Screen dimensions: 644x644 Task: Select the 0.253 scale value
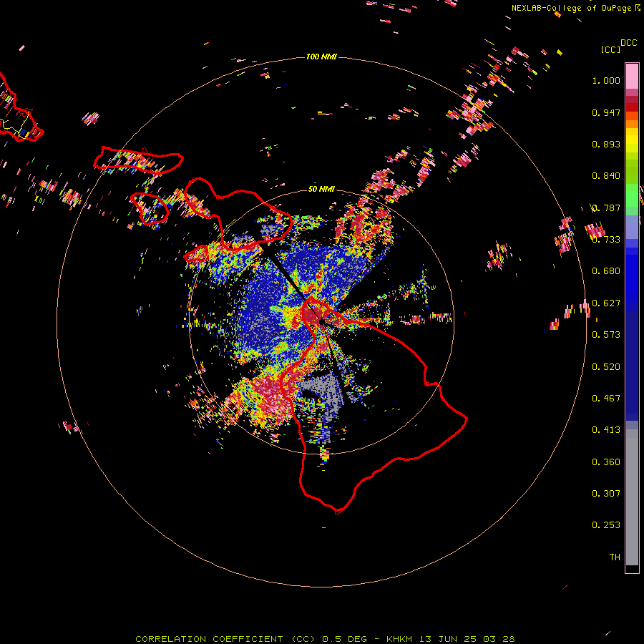pyautogui.click(x=606, y=525)
